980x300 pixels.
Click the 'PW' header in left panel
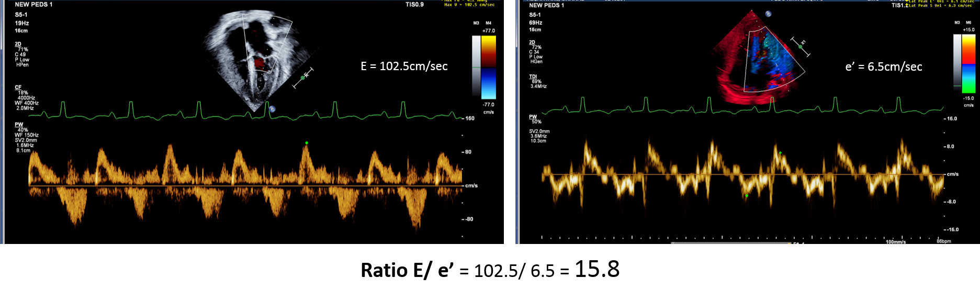(x=19, y=125)
